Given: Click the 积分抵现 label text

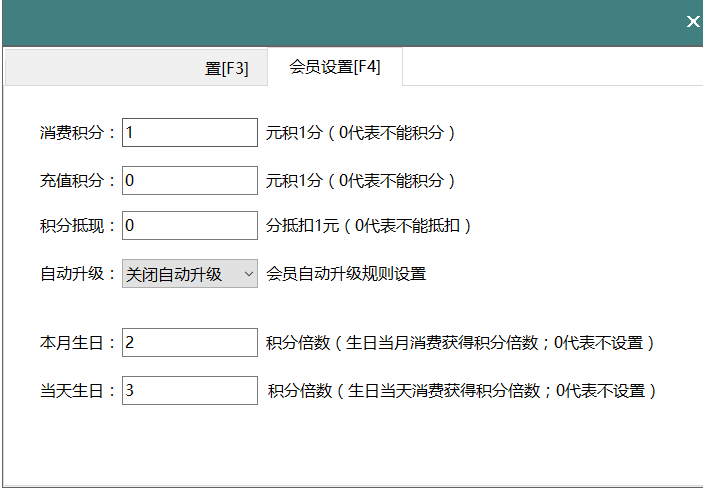Looking at the screenshot, I should (78, 226).
